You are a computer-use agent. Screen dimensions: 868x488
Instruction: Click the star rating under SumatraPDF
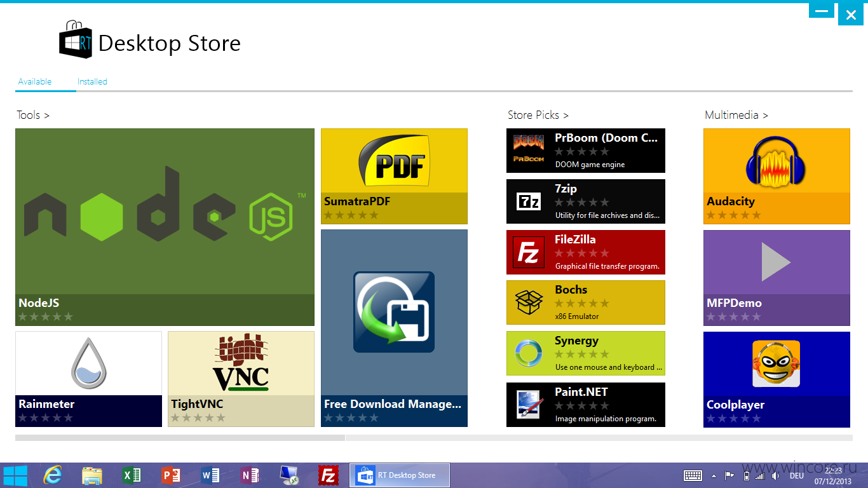pyautogui.click(x=351, y=215)
